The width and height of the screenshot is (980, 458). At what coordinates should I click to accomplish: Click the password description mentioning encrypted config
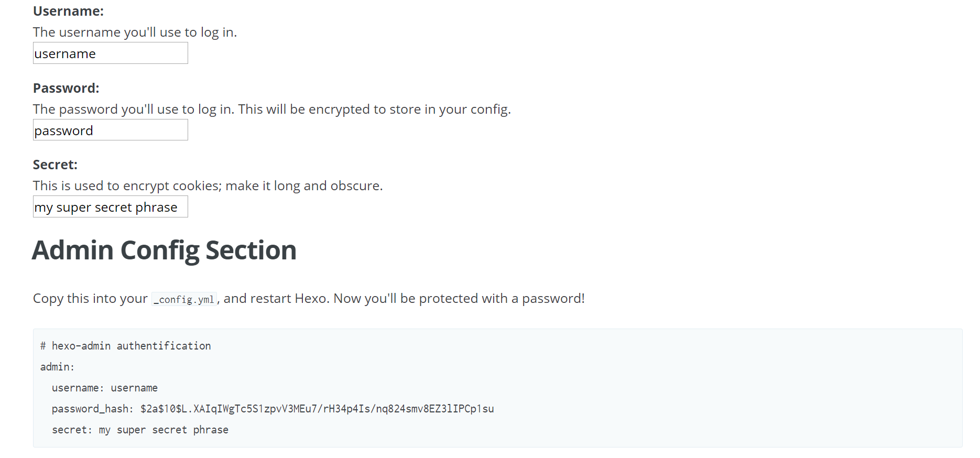pos(271,109)
